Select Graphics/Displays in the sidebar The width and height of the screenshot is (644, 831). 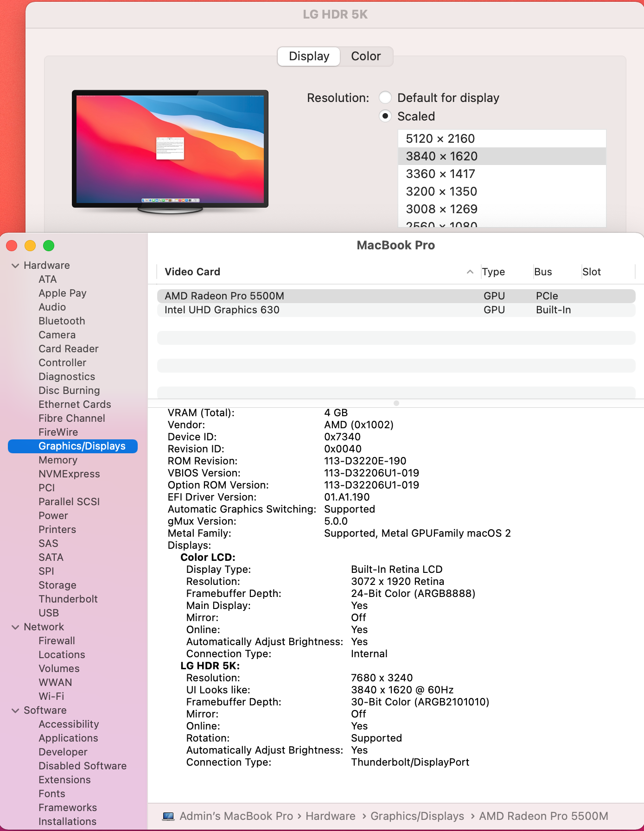pos(73,446)
